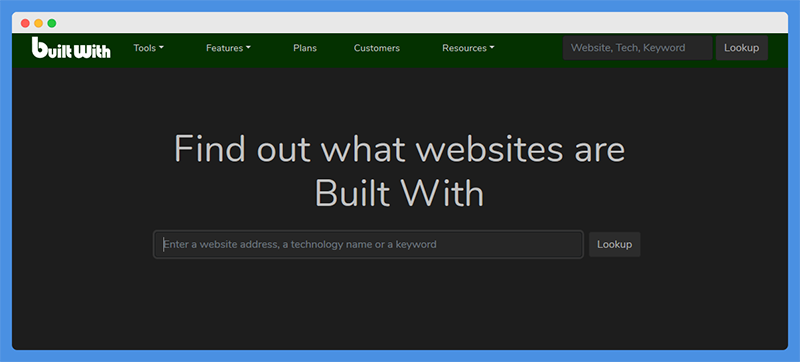
Task: Click the 'Find out what websites are Built With' heading
Action: (x=399, y=171)
